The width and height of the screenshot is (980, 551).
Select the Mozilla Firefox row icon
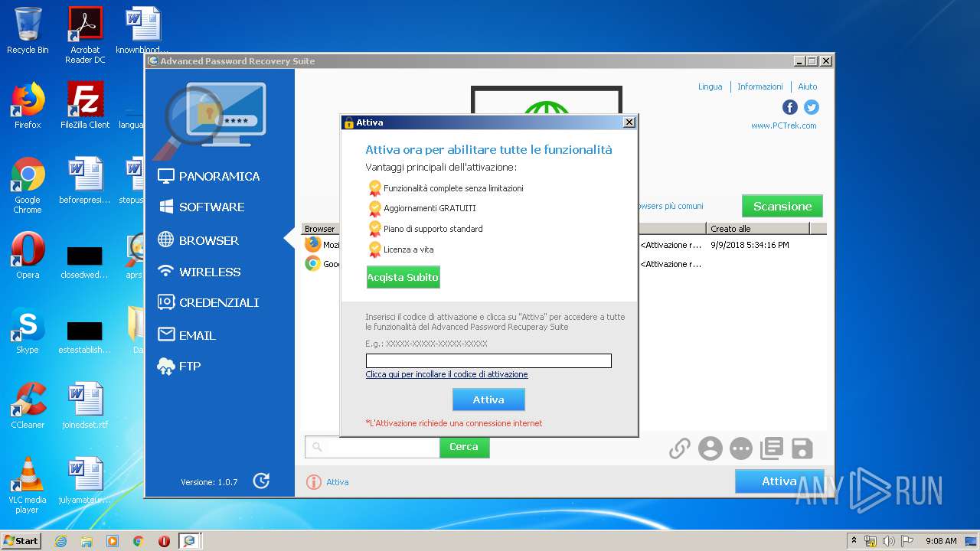pyautogui.click(x=312, y=245)
